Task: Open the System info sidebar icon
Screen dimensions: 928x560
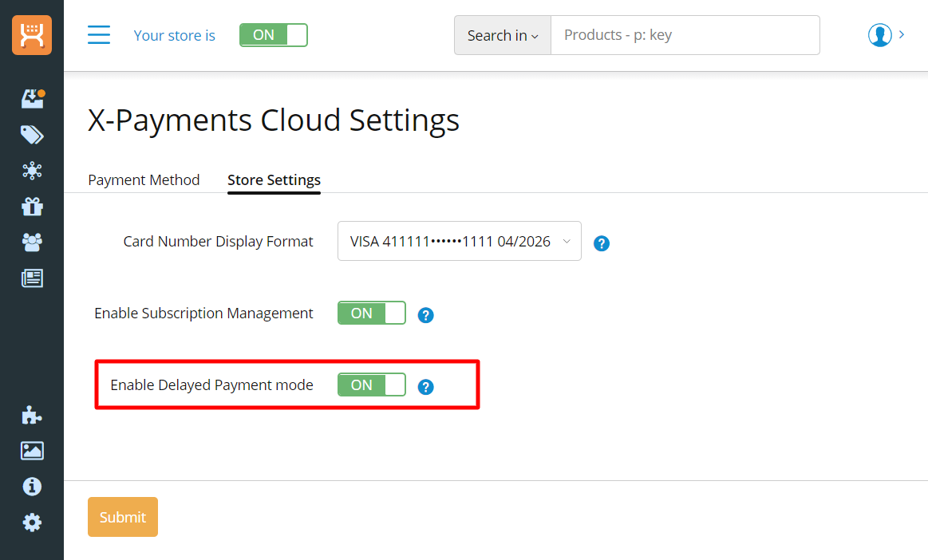Action: (32, 487)
